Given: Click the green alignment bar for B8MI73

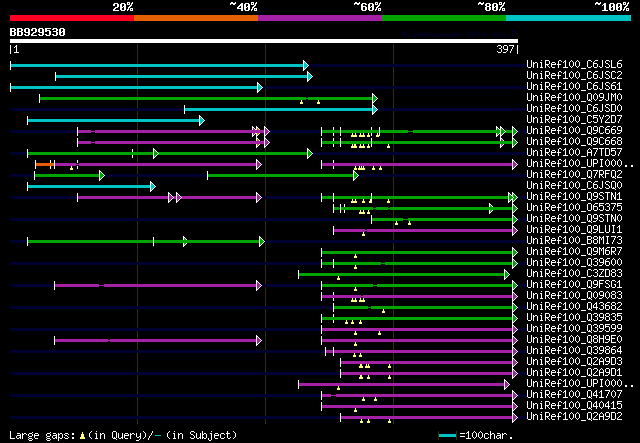Looking at the screenshot, I should click(x=144, y=242).
